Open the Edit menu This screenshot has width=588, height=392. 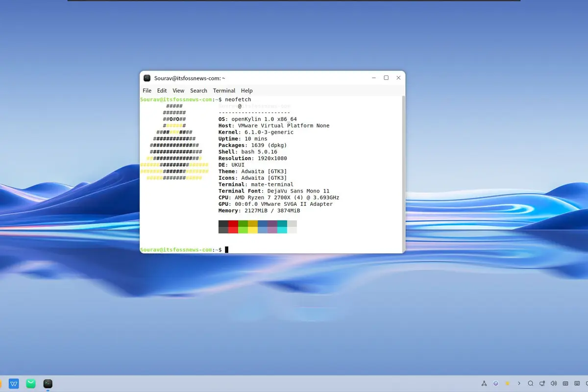162,91
